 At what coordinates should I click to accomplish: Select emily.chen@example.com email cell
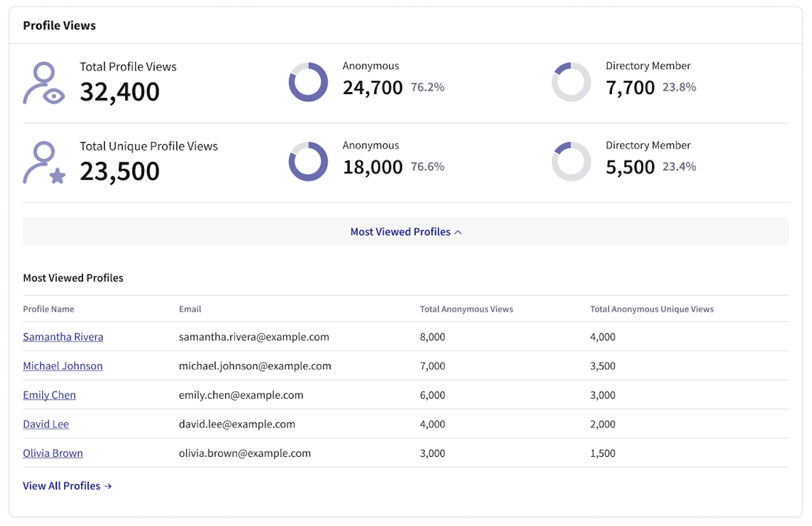(x=241, y=395)
